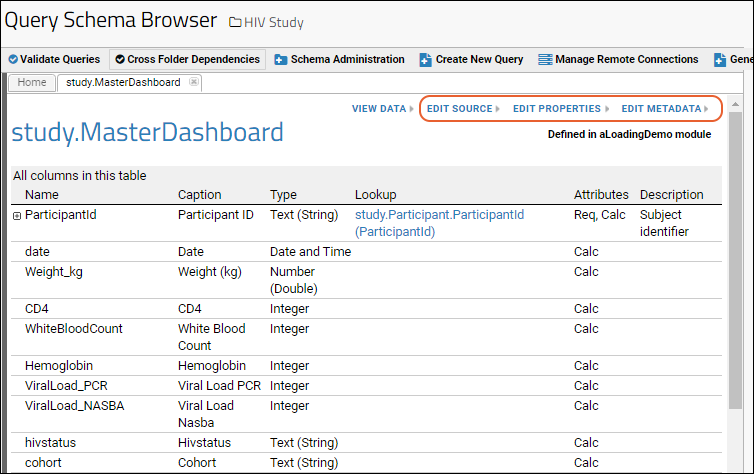
Task: Expand the ParticipantId column row
Action: tap(17, 216)
